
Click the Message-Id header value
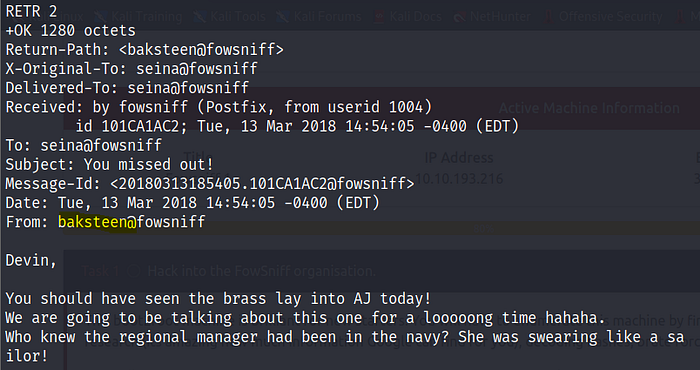(262, 184)
